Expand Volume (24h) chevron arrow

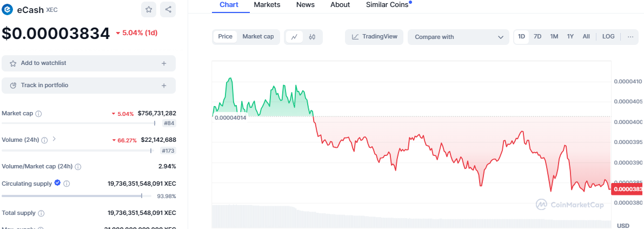tap(54, 139)
